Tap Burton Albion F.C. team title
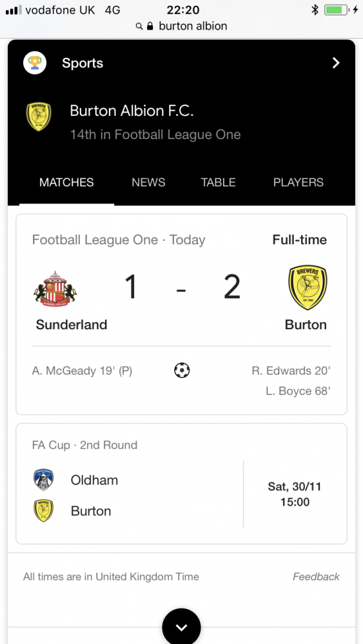The image size is (363, 644). pos(132,111)
